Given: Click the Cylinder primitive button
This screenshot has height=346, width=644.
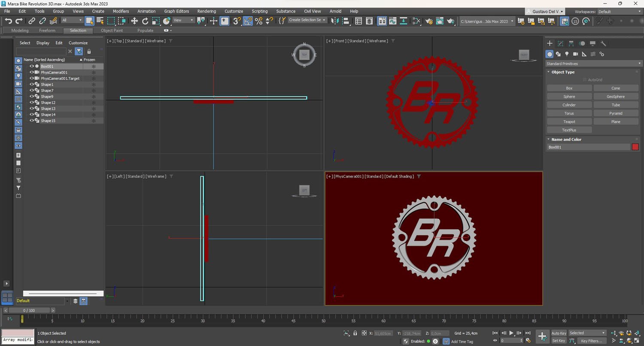Looking at the screenshot, I should [x=569, y=105].
